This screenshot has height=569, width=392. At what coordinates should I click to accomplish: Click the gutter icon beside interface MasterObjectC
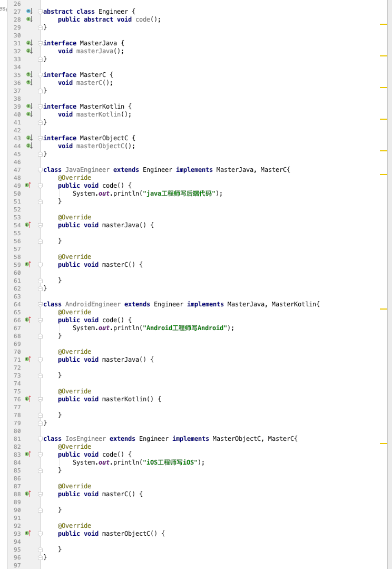point(29,138)
